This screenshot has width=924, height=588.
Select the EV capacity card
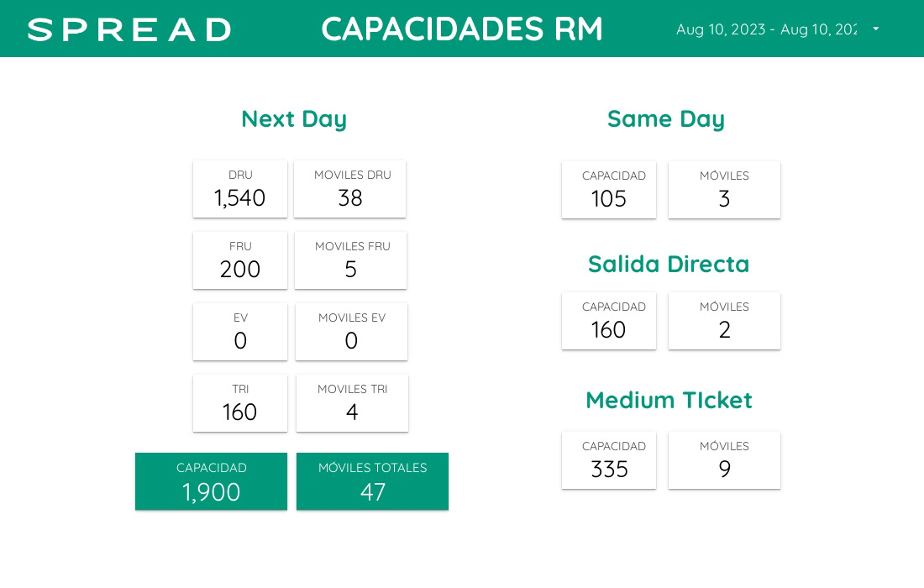click(x=240, y=332)
